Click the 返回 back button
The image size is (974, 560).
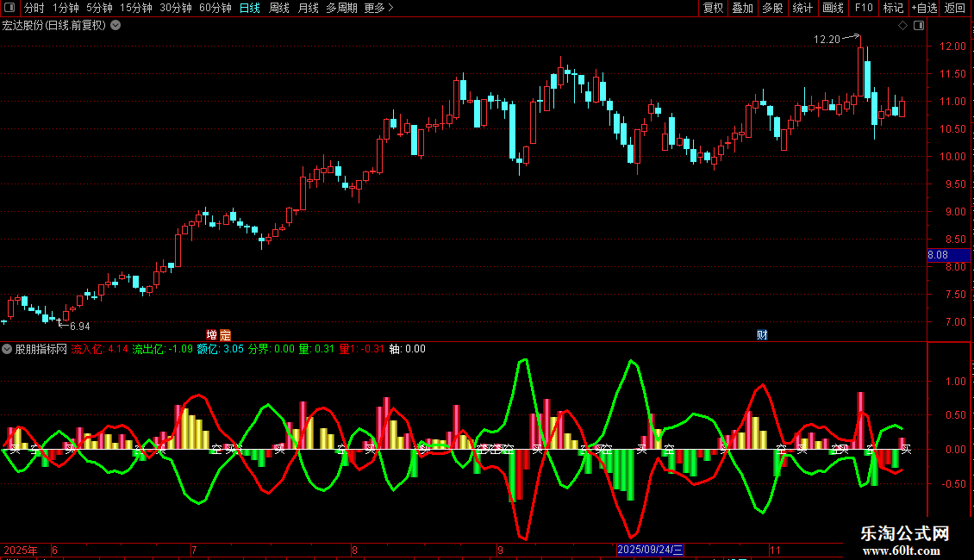[955, 8]
